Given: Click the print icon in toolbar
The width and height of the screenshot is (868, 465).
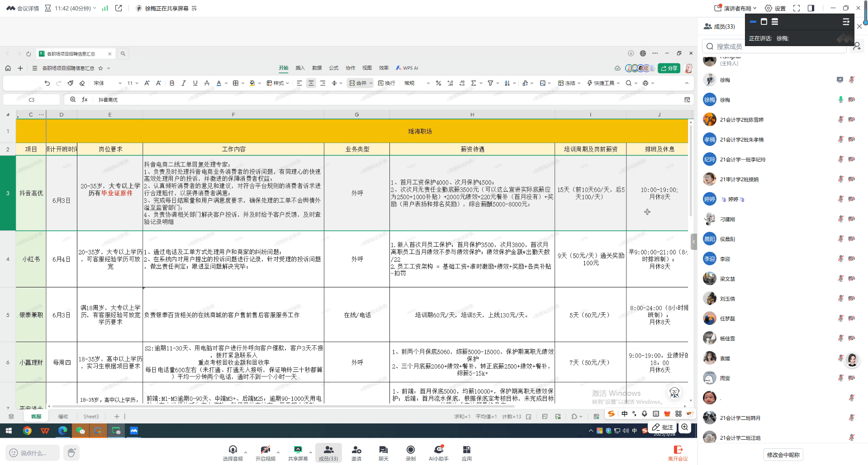Looking at the screenshot, I should click(645, 83).
